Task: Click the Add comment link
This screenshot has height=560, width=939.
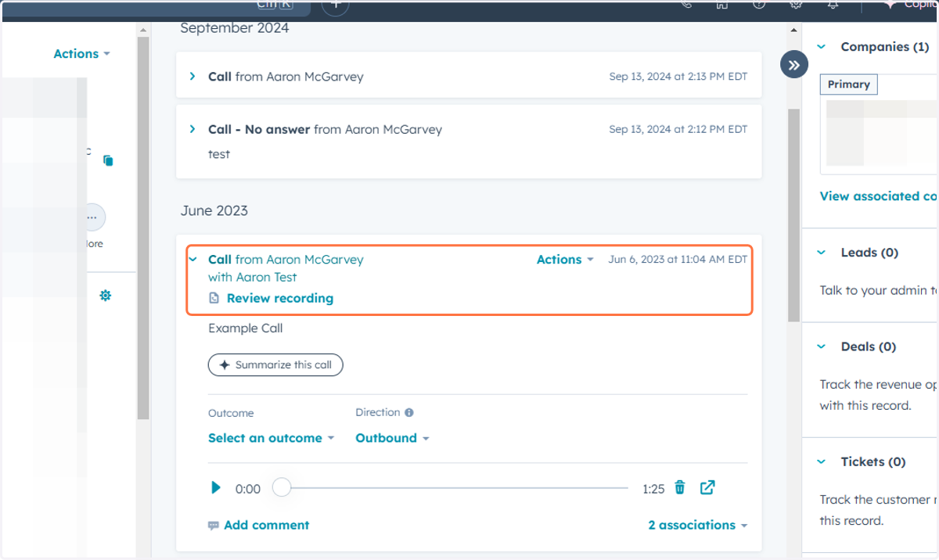Action: pos(267,525)
